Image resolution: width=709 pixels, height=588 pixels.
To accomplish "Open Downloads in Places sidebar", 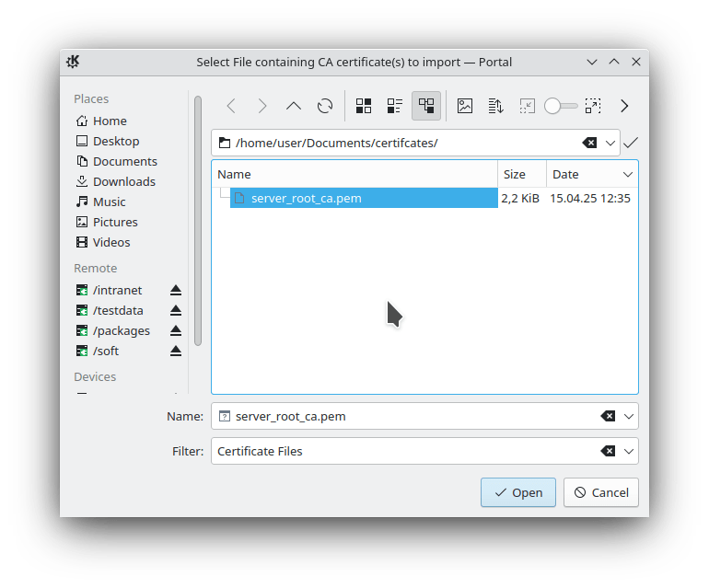I will tap(123, 181).
